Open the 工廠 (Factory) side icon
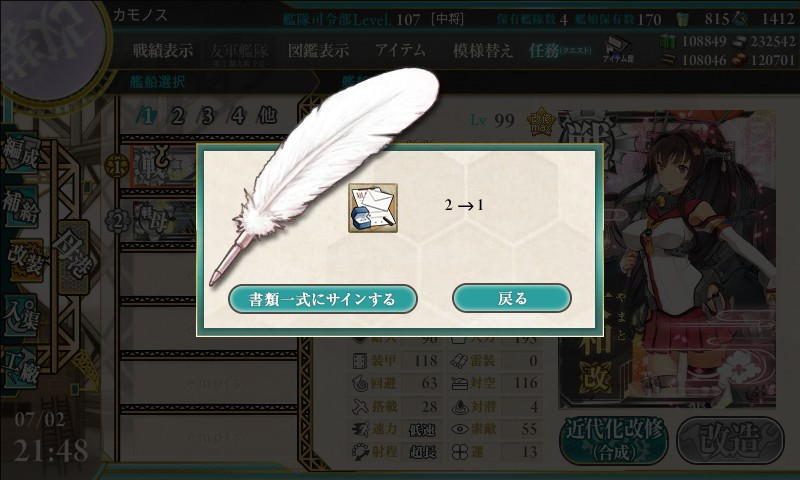Screen dimensions: 800x480 (21, 367)
